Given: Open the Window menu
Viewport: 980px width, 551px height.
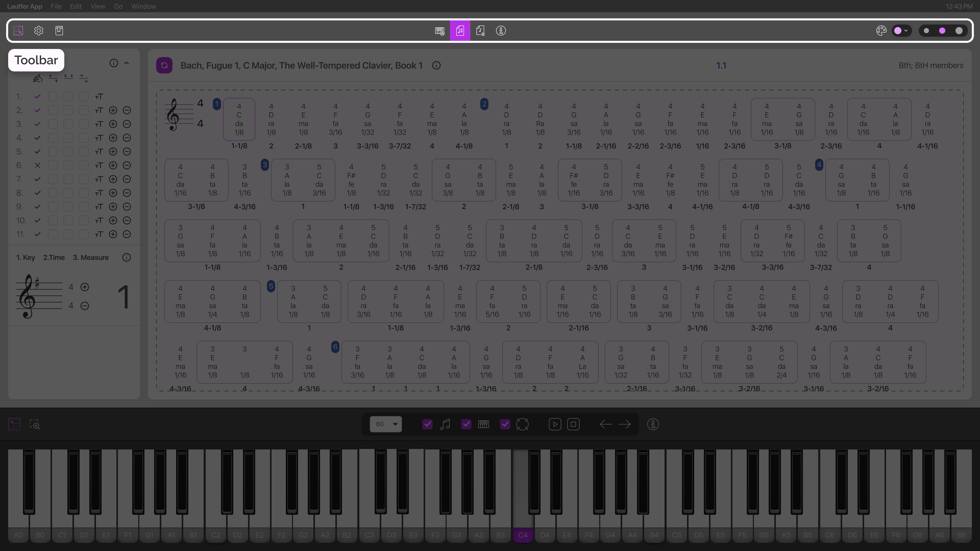Looking at the screenshot, I should pyautogui.click(x=143, y=6).
